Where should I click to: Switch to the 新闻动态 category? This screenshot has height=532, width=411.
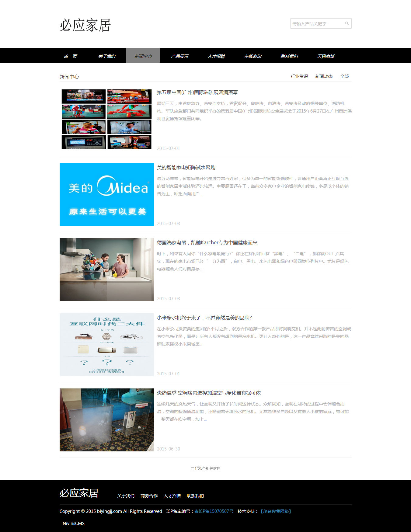[x=324, y=76]
